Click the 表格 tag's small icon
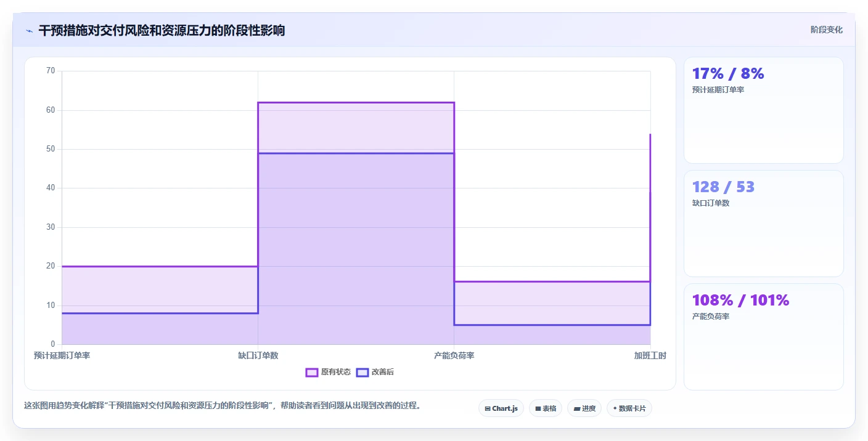 pyautogui.click(x=538, y=408)
